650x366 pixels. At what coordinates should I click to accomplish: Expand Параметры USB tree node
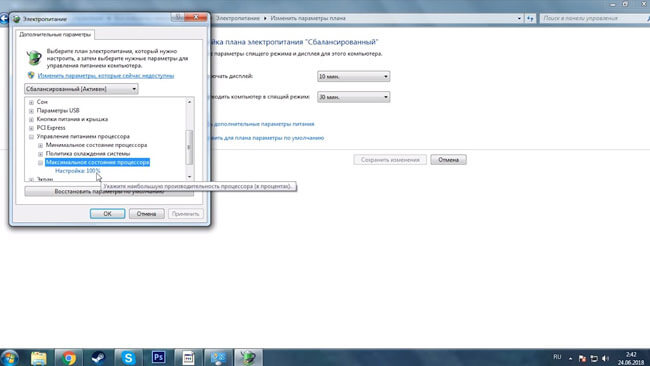pos(31,111)
